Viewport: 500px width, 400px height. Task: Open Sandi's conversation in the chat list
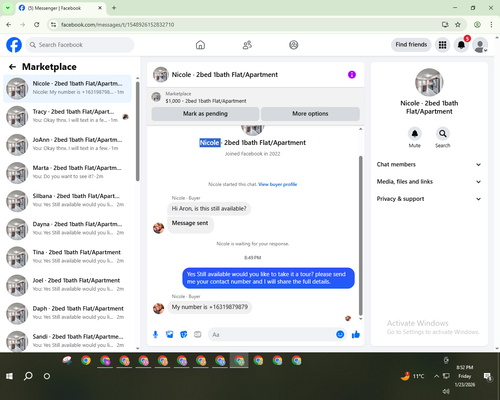tap(67, 341)
